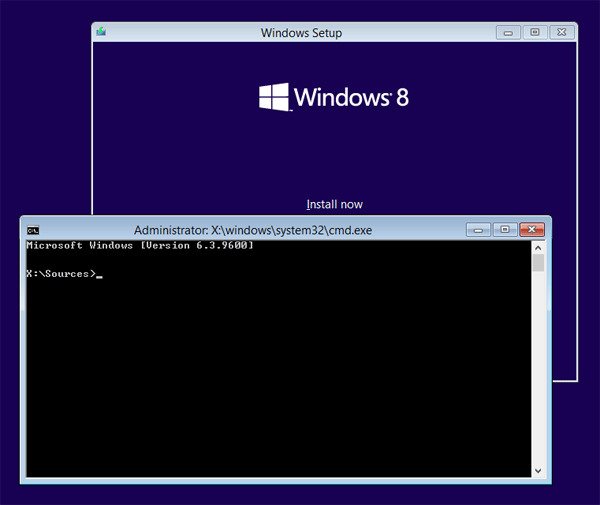
Task: Close the Administrator command prompt window
Action: pyautogui.click(x=532, y=229)
